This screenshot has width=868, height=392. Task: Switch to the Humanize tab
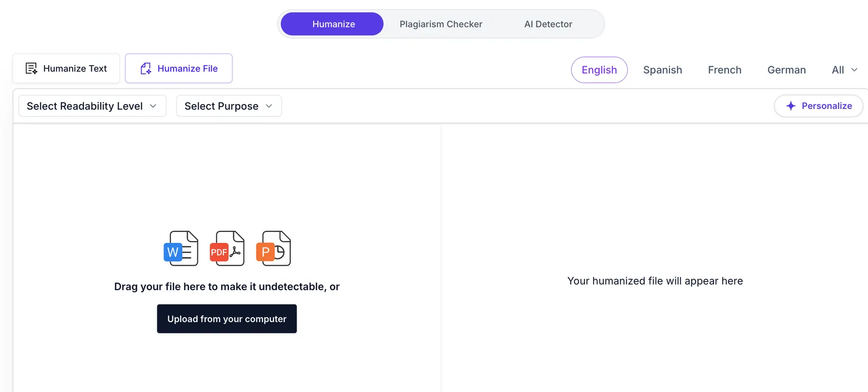tap(332, 24)
